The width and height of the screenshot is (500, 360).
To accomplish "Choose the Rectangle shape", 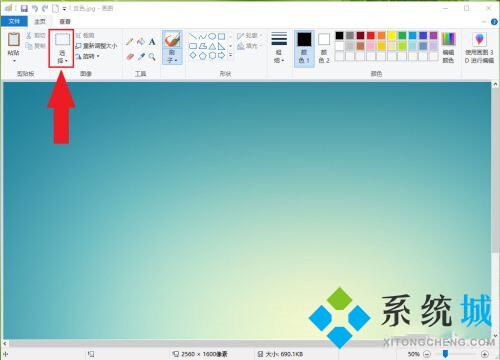I will click(x=221, y=36).
